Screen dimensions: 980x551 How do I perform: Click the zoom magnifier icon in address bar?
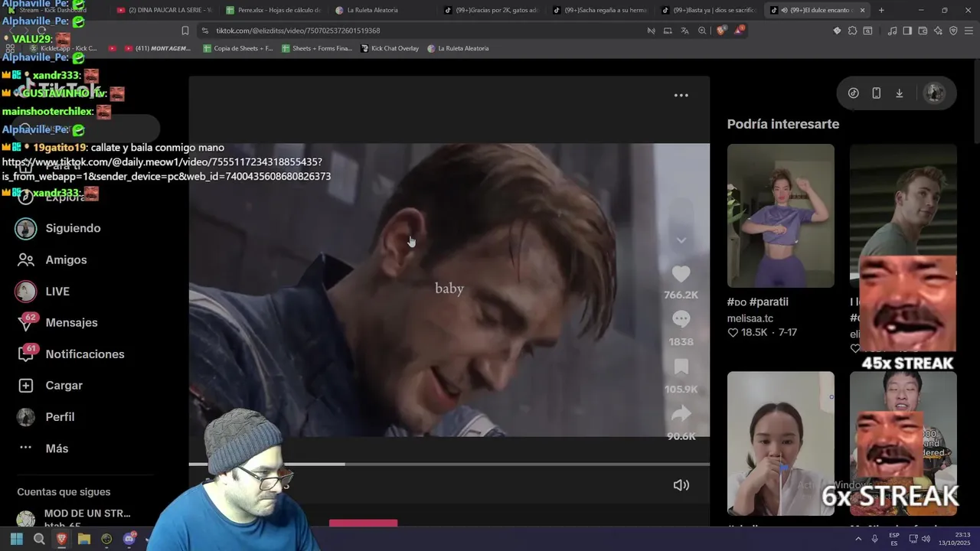[x=702, y=31]
